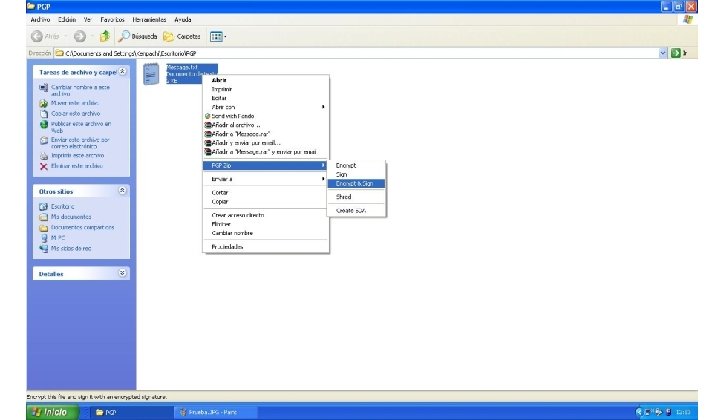Choose Cortar in the context menu
720x420 pixels.
tap(266, 192)
